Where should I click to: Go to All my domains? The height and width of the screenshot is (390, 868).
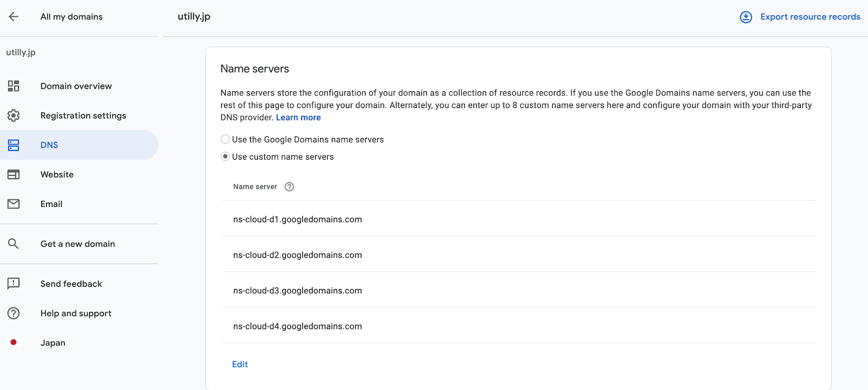(x=71, y=17)
